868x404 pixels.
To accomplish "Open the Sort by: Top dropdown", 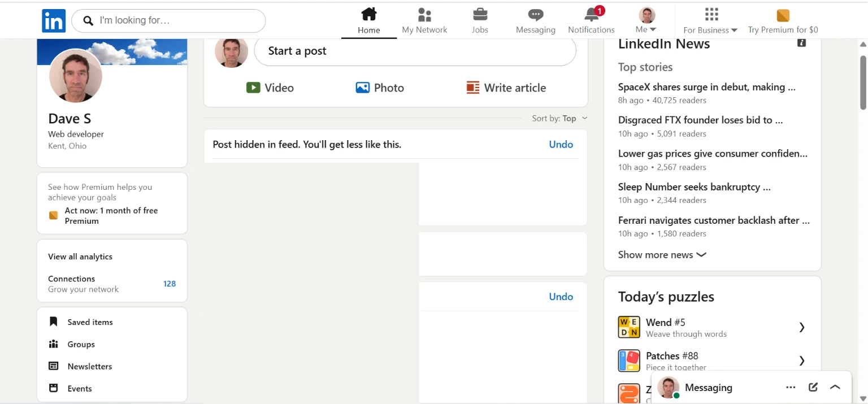I will [x=559, y=118].
